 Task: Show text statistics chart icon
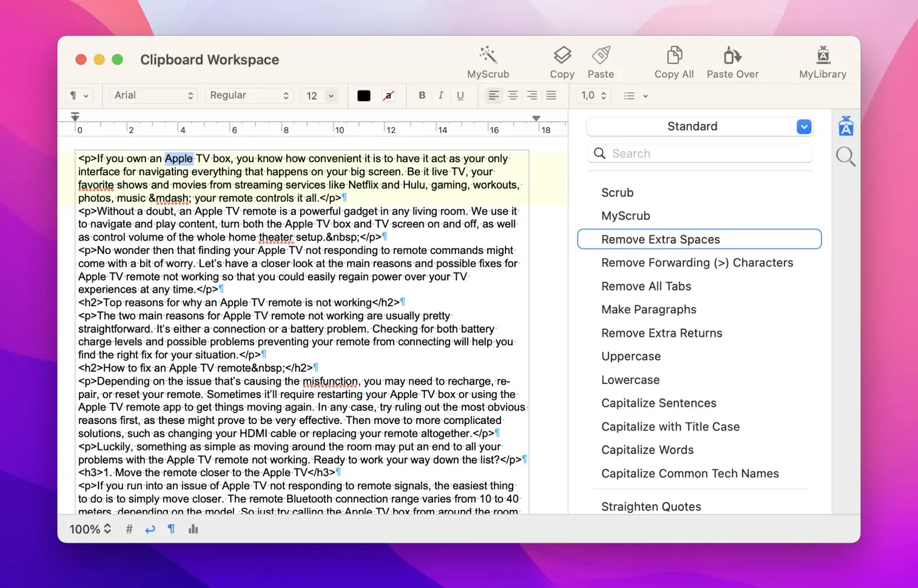[x=193, y=529]
